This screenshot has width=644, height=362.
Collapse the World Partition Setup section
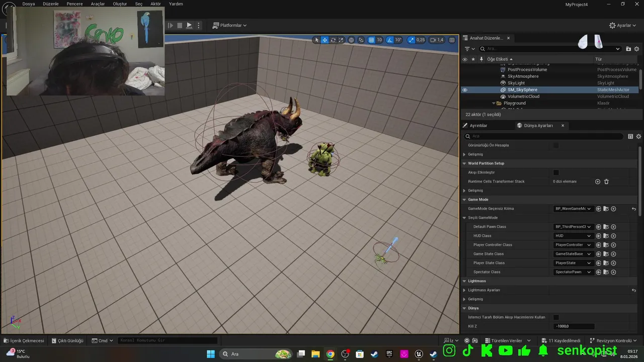(464, 163)
